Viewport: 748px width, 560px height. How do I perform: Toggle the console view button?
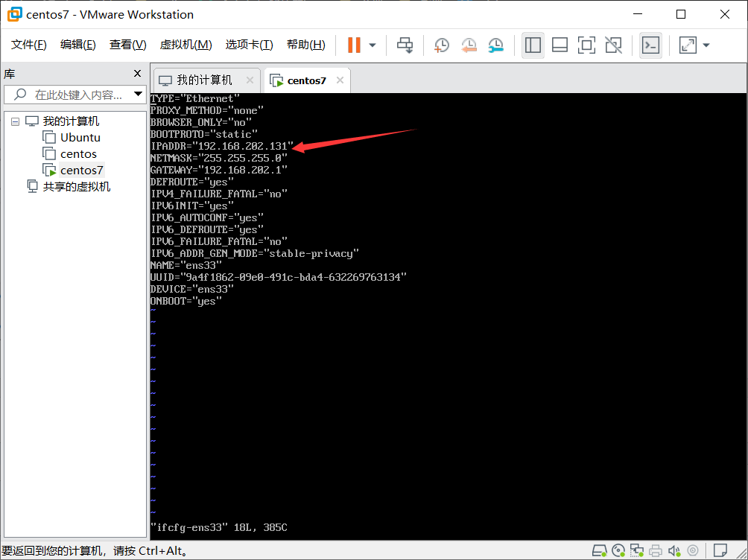pos(650,45)
